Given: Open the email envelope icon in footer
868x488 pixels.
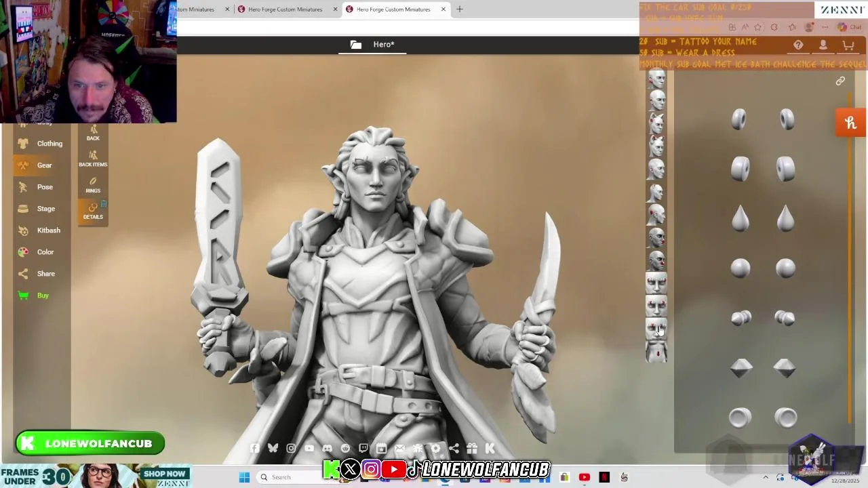Looking at the screenshot, I should click(x=399, y=448).
